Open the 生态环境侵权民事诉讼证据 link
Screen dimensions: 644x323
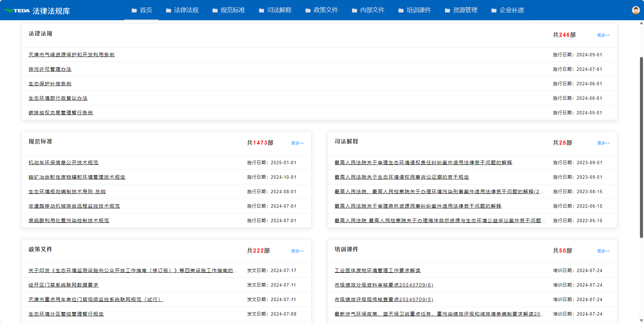coord(401,177)
